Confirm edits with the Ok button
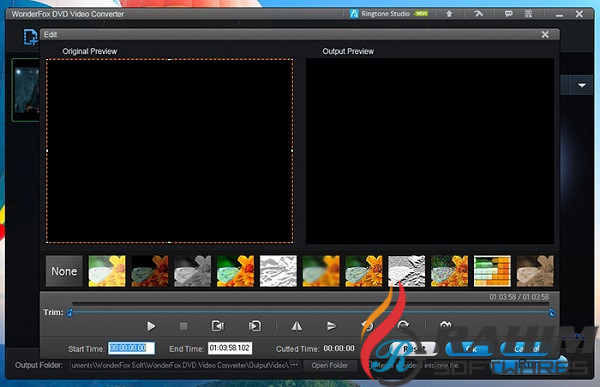600x387 pixels. coord(470,349)
